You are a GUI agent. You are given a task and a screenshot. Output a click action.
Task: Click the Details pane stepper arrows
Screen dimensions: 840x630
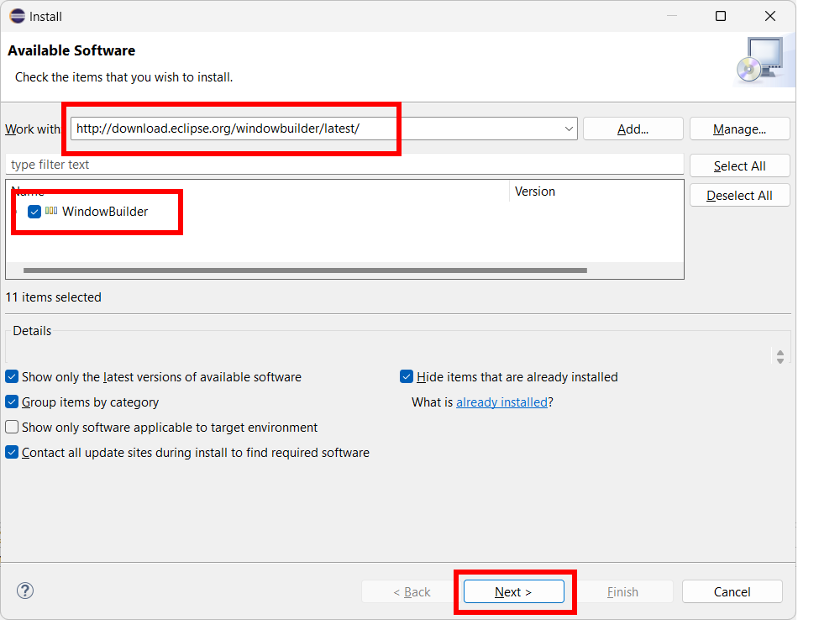point(780,357)
